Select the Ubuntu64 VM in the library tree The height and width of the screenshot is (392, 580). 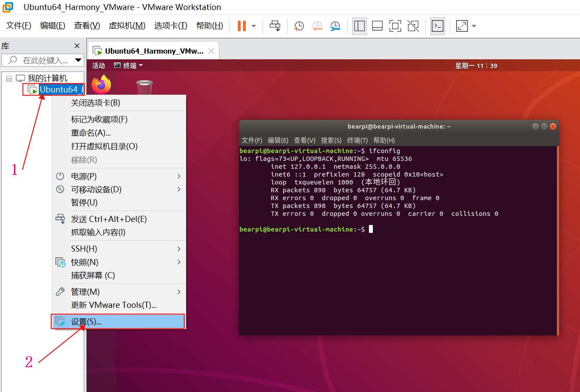(x=61, y=90)
